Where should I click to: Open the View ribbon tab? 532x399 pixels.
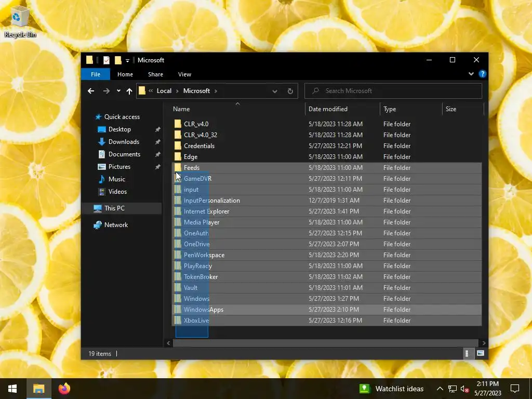(x=184, y=74)
